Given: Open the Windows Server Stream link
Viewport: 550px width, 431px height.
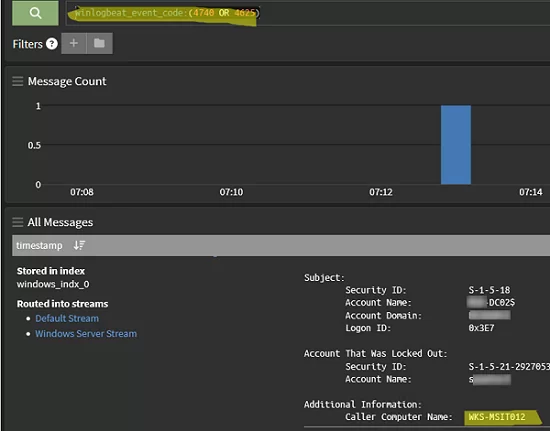Looking at the screenshot, I should 86,334.
